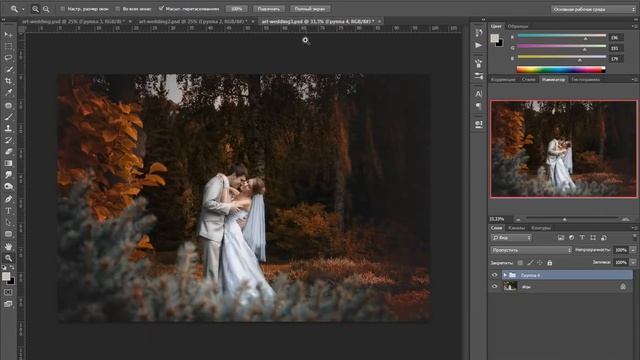Select the Quick Selection tool
The height and width of the screenshot is (360, 640).
pos(8,69)
